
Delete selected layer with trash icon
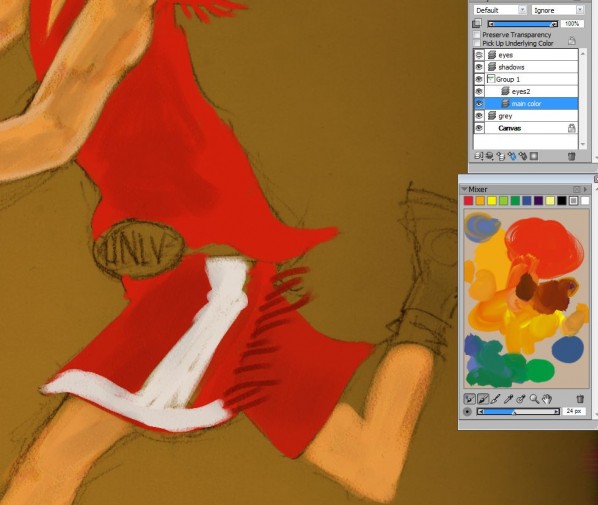[x=571, y=156]
